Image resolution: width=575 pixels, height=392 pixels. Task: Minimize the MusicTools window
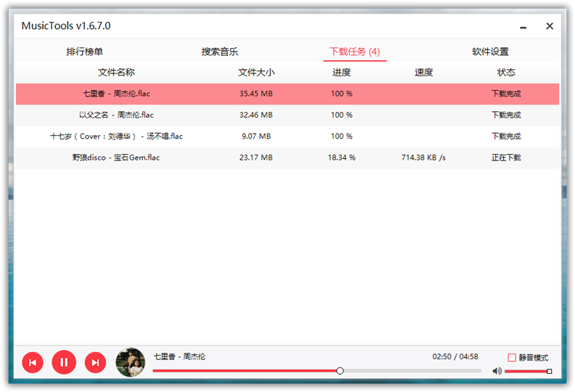[523, 27]
